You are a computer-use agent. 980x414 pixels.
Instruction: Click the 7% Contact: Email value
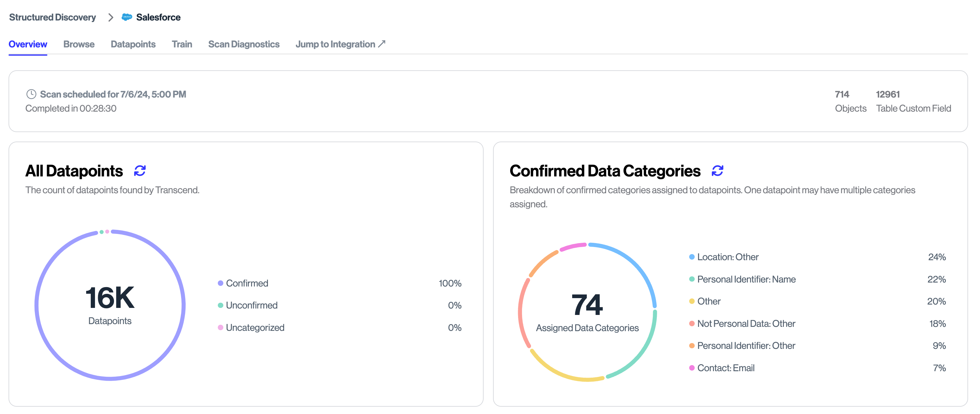point(940,368)
